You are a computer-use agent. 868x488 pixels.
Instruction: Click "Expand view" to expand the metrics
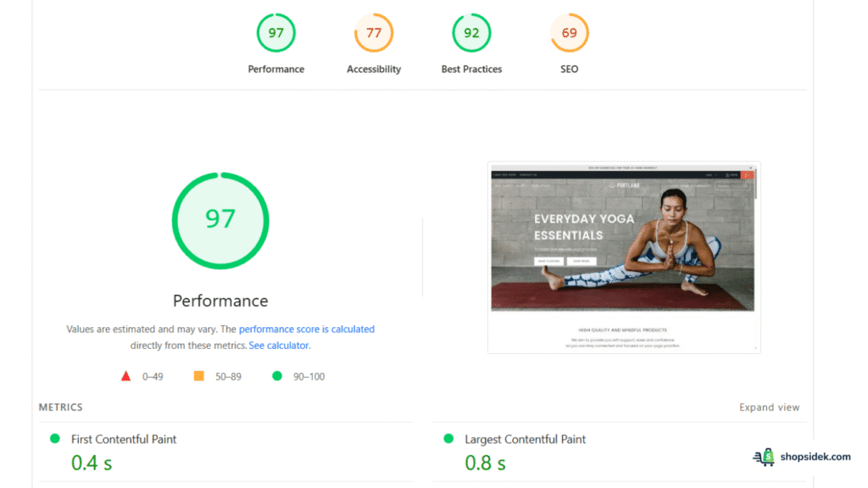tap(769, 407)
